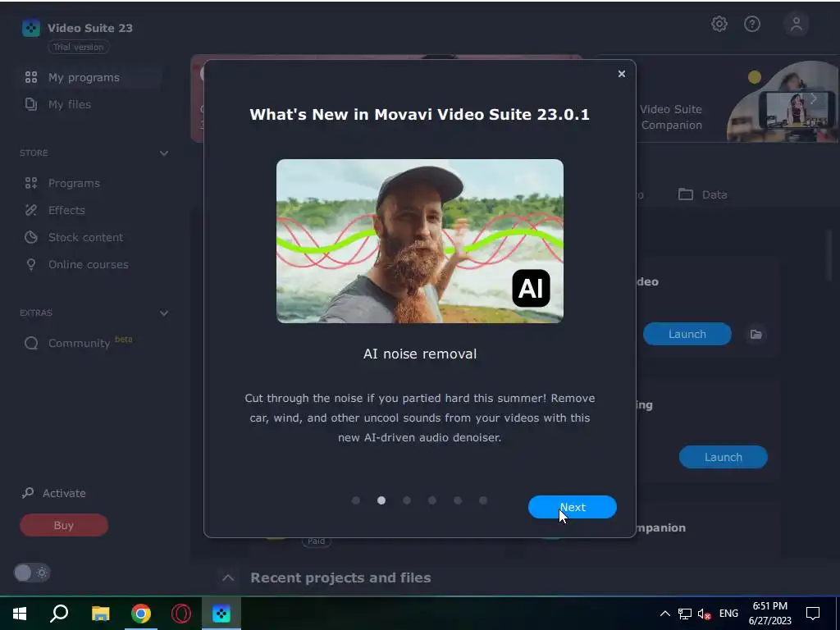Click the main panel vertical scrollbar
This screenshot has width=840, height=630.
click(830, 256)
